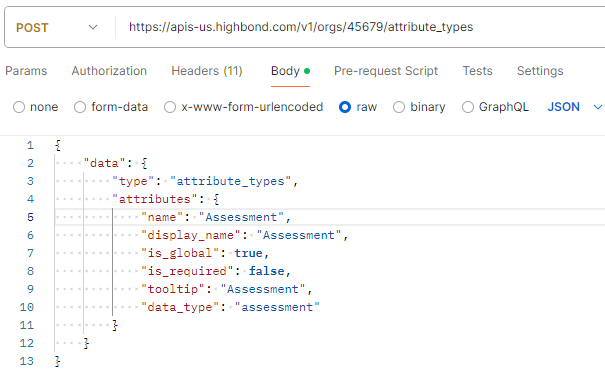Click the data_type value on line 10
Viewport: 605px width, 371px height.
(x=277, y=307)
